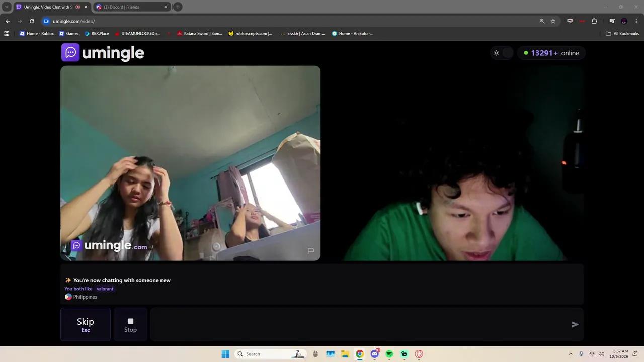Screen dimensions: 644x362
Task: Click the send message arrow icon
Action: 575,325
